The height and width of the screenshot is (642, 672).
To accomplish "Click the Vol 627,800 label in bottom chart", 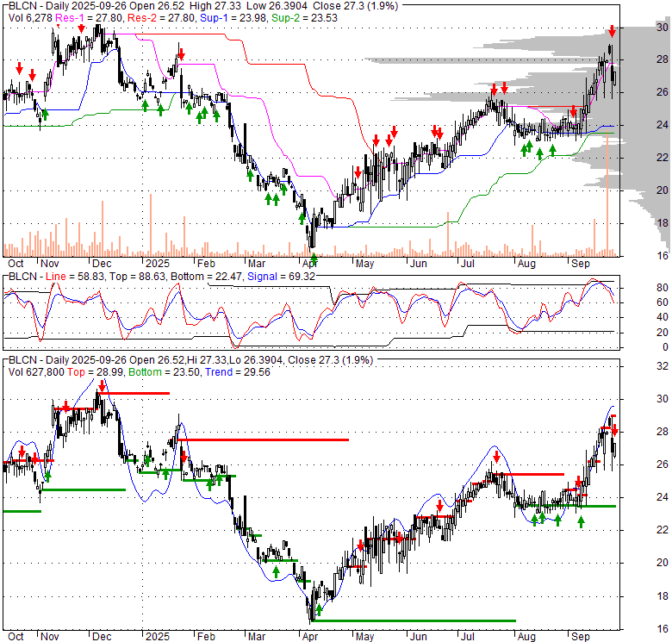I will (36, 372).
